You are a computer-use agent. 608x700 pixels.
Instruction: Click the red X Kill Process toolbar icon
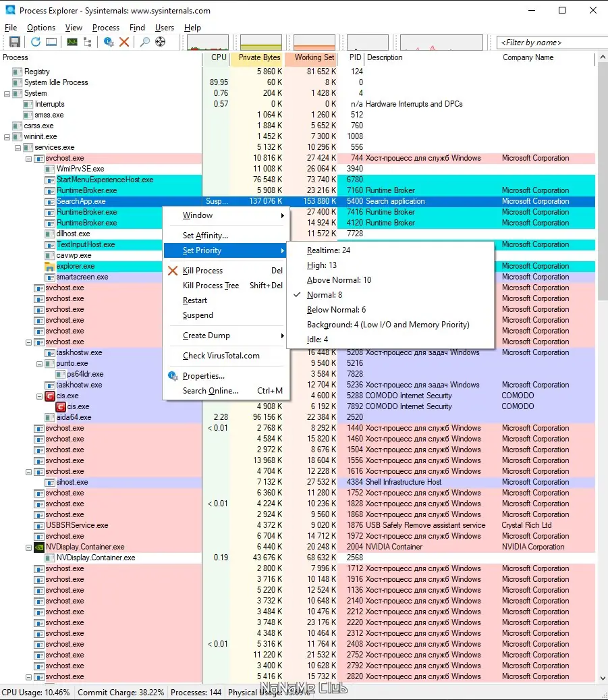(124, 42)
